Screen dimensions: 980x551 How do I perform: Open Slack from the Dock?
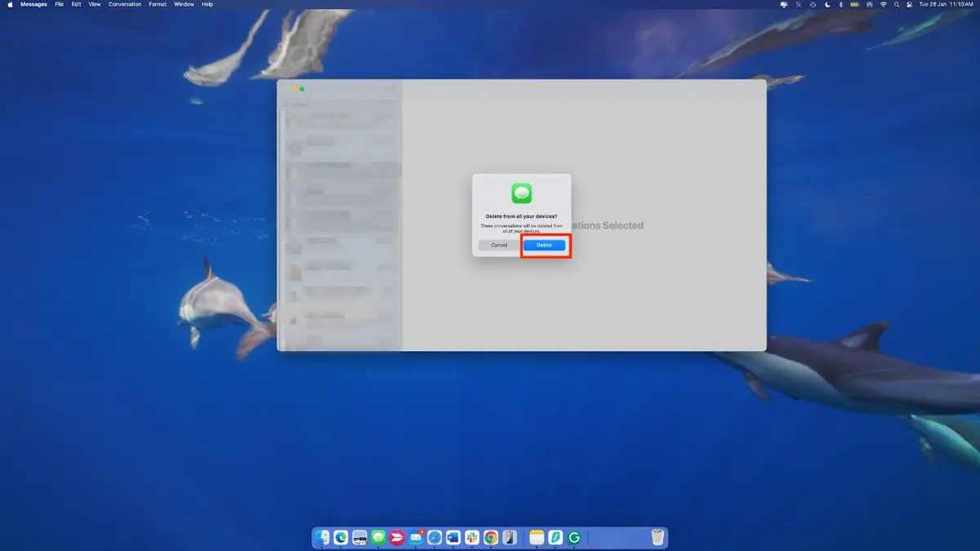click(x=472, y=537)
